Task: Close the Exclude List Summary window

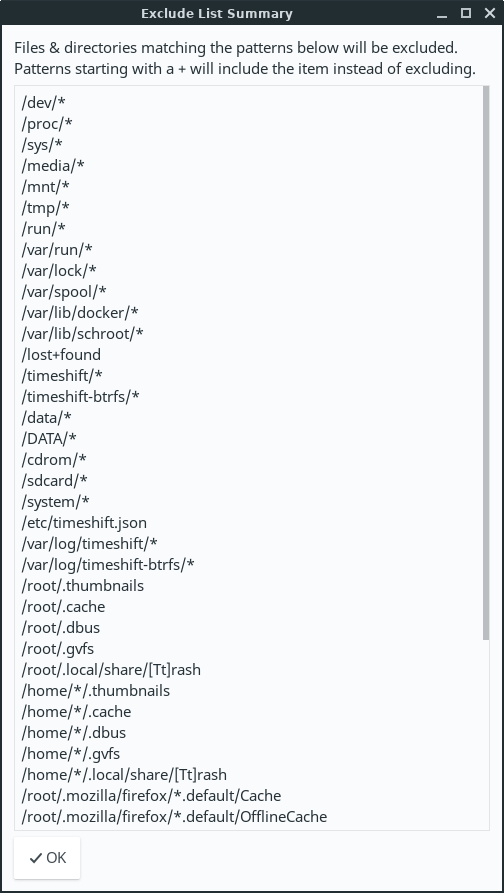Action: click(490, 13)
